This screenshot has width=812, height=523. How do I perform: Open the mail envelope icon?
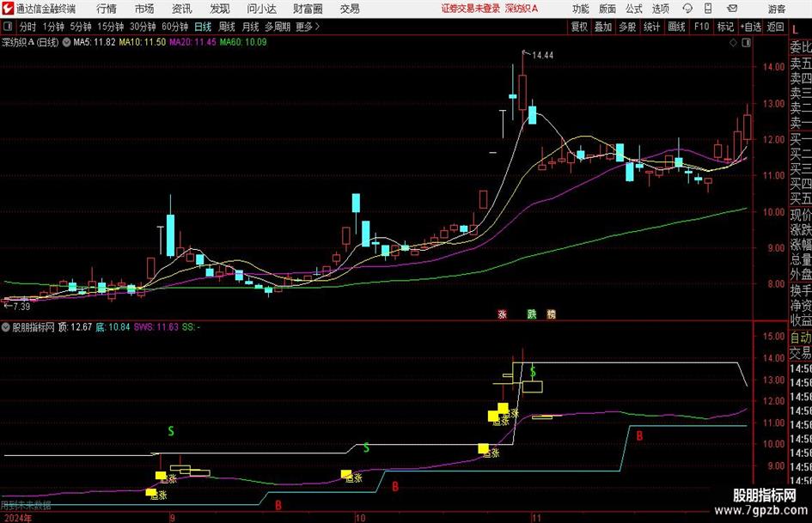[x=732, y=9]
